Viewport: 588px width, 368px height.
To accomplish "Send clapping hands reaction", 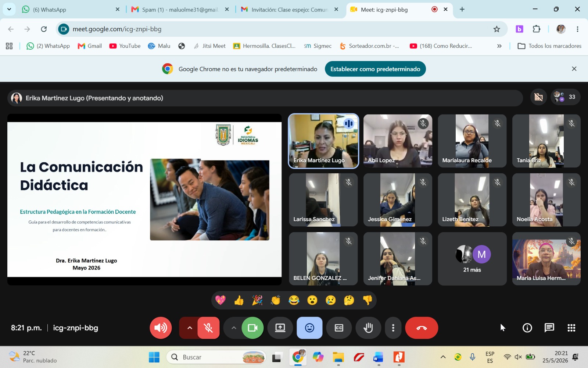I will 276,300.
